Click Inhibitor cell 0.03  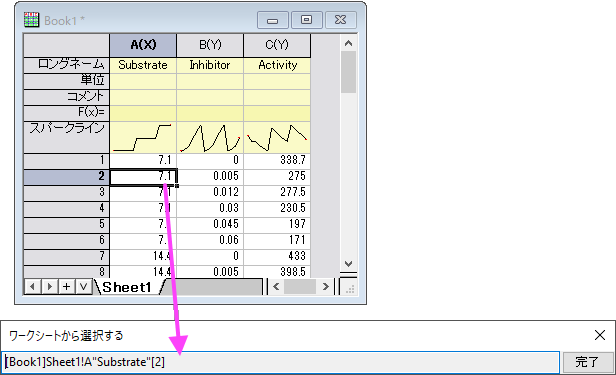210,209
